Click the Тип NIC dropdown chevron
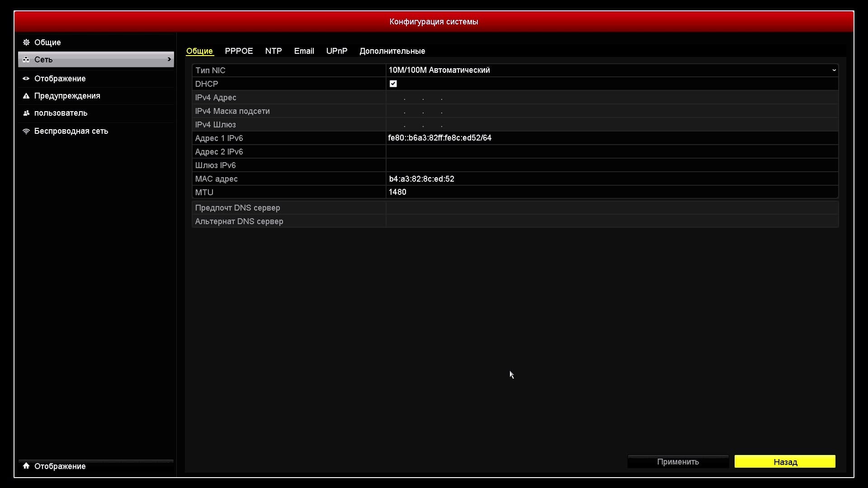Screen dimensions: 868x488 tap(834, 70)
